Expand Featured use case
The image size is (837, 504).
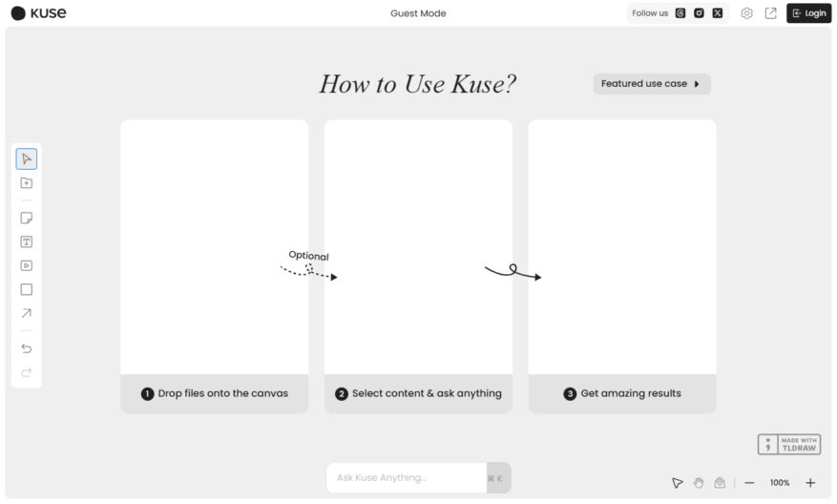[652, 84]
